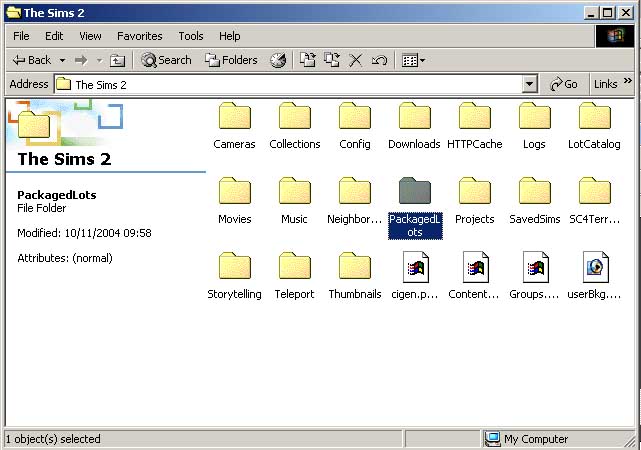Open the View menu
The height and width of the screenshot is (450, 641).
90,36
